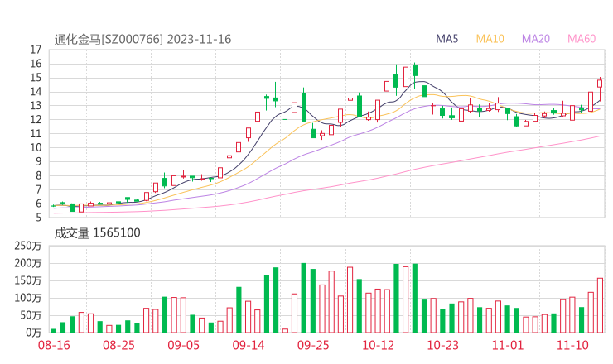Click the 11-01 date label
The image size is (613, 364).
coord(508,345)
